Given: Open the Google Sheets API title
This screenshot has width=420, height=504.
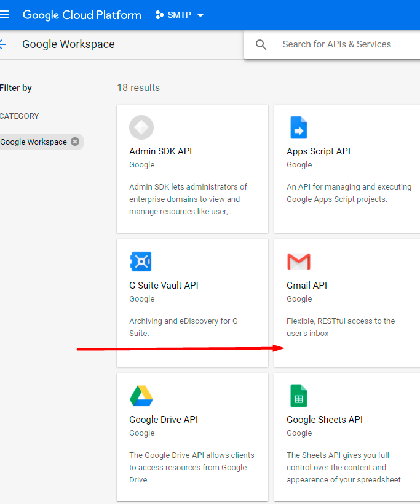Looking at the screenshot, I should (x=325, y=420).
